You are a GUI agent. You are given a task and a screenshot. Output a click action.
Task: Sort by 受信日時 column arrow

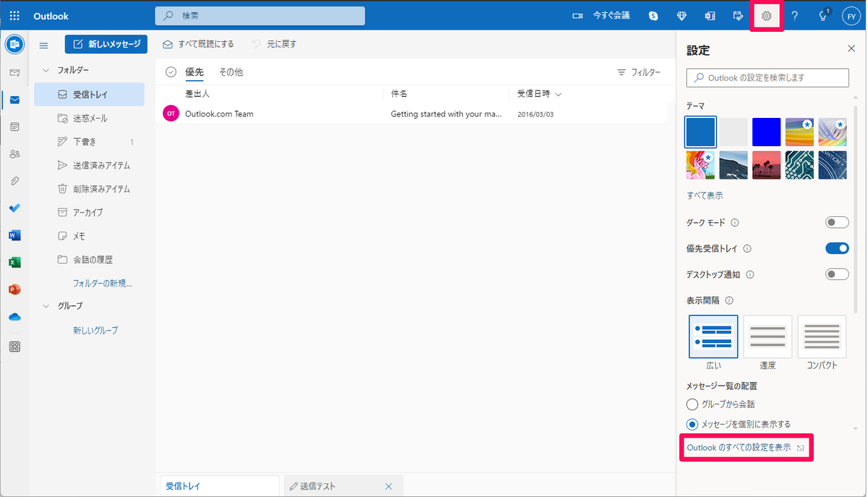coord(558,94)
